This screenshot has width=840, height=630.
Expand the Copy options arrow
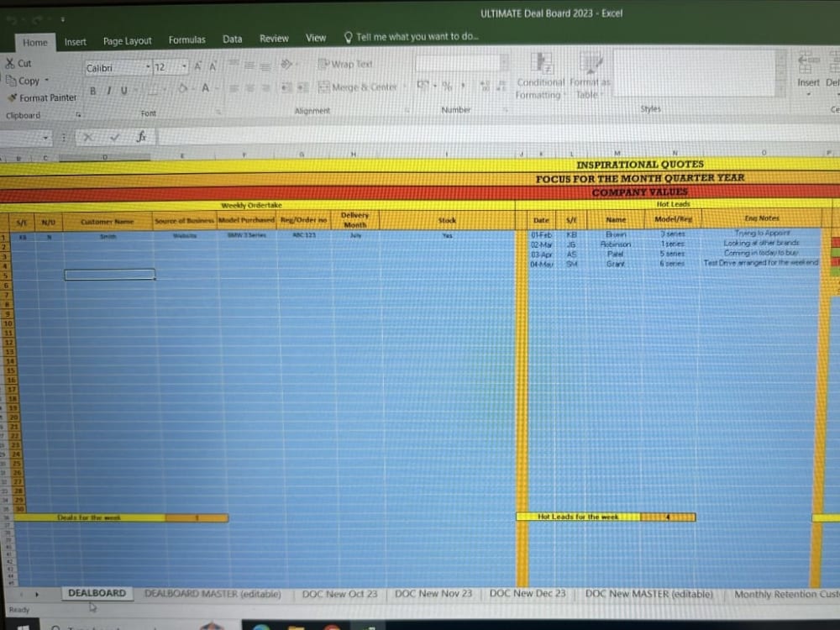click(47, 81)
